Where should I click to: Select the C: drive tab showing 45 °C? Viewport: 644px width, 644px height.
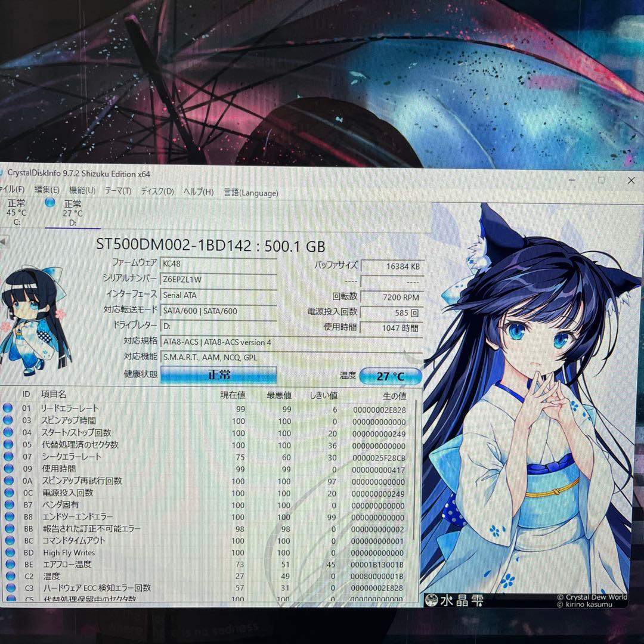(x=17, y=212)
